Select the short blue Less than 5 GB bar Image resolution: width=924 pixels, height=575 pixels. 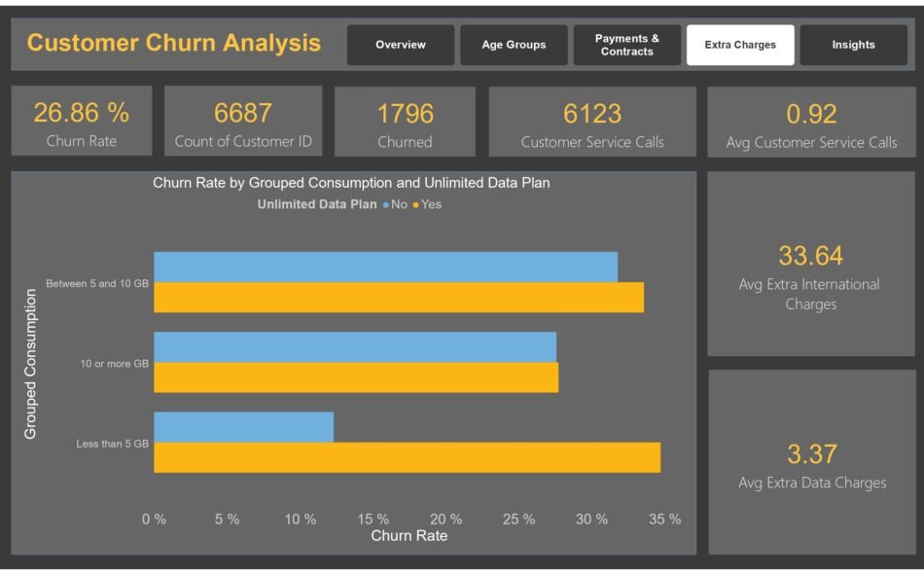[x=243, y=426]
